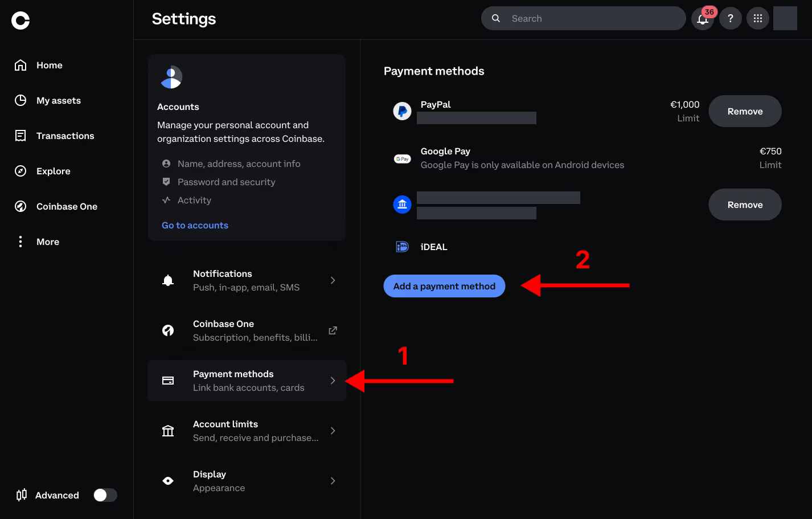Click the Accounts card heading
Viewport: 812px width, 519px height.
178,107
